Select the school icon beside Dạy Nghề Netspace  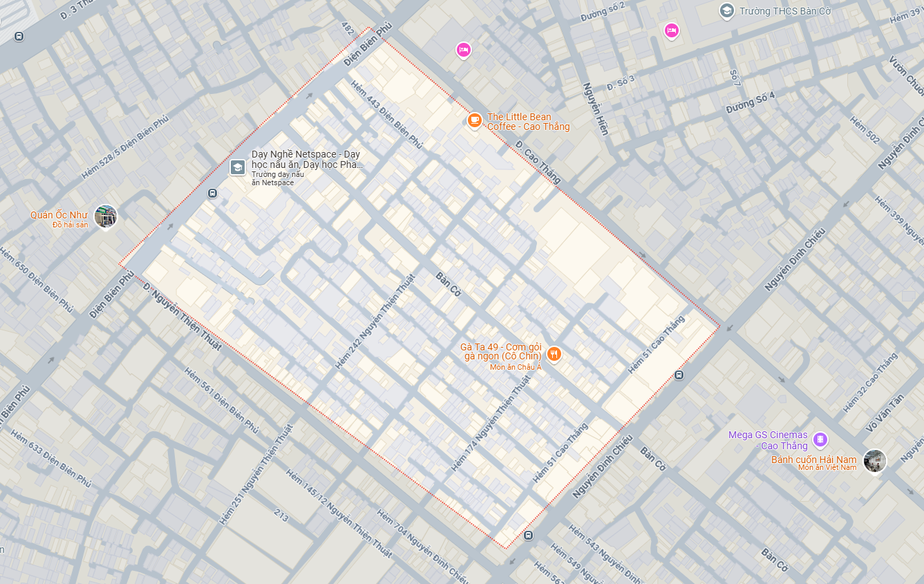[x=237, y=167]
